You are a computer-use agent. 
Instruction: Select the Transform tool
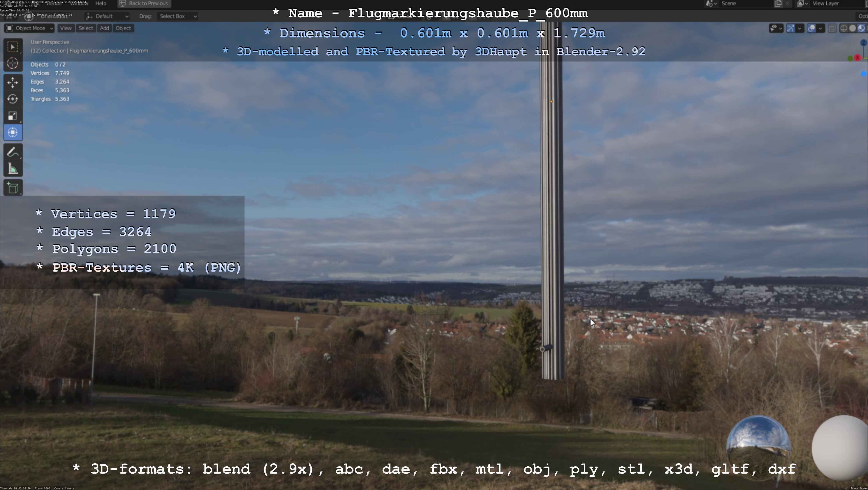tap(13, 132)
